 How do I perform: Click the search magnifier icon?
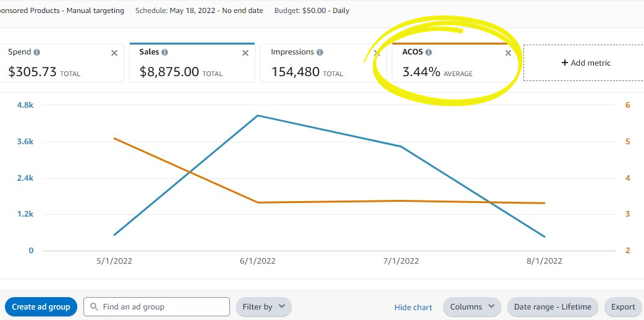coord(94,306)
